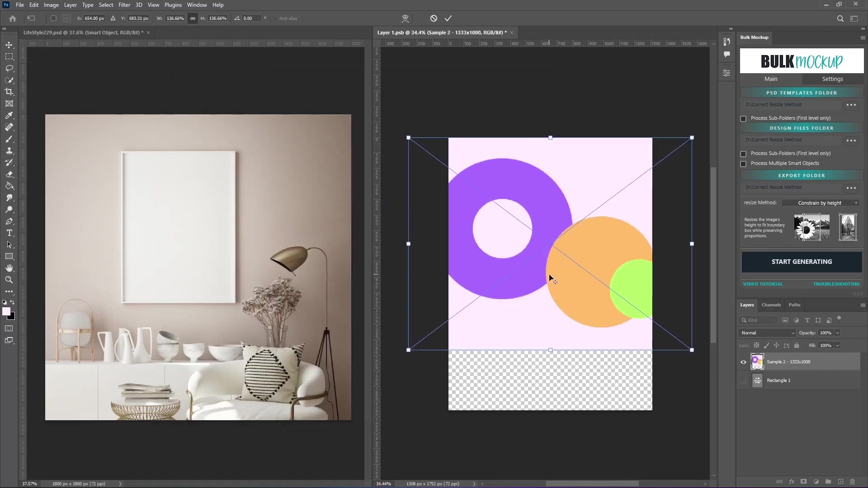Select the Horizontal Type tool
This screenshot has width=868, height=488.
click(x=9, y=233)
